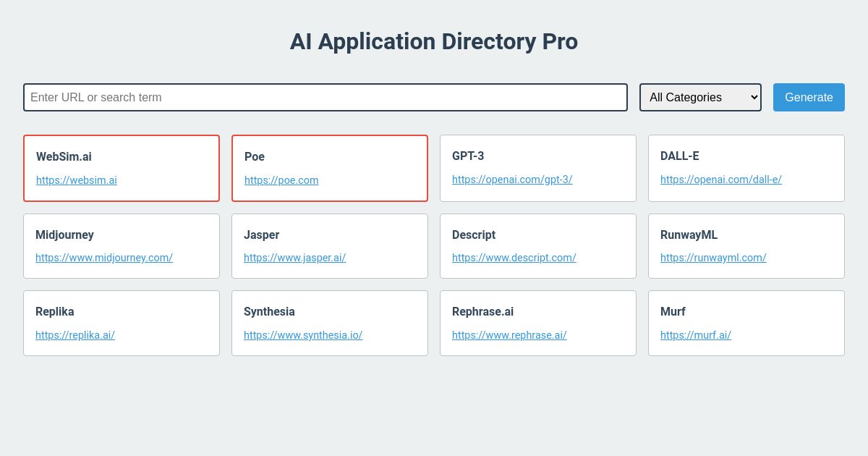Visit the Murf.ai link
Screen dimensions: 868x456
pos(695,335)
